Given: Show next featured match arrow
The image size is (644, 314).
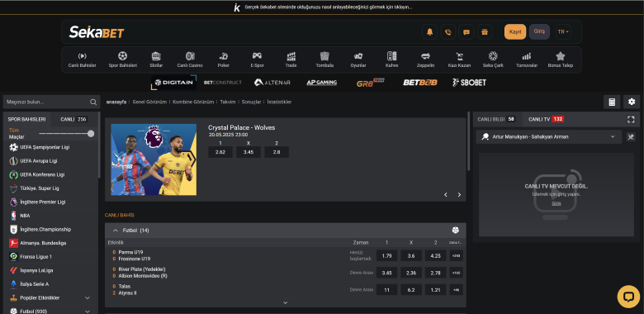Looking at the screenshot, I should click(459, 195).
